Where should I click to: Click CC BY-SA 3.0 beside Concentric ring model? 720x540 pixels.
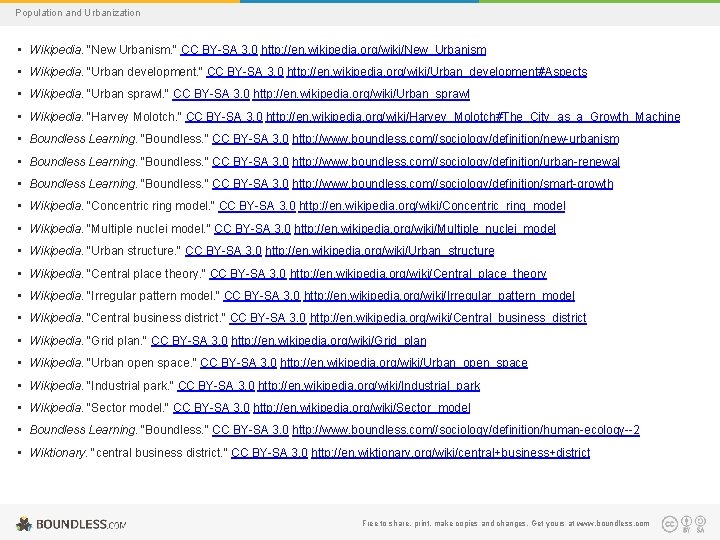(x=257, y=206)
